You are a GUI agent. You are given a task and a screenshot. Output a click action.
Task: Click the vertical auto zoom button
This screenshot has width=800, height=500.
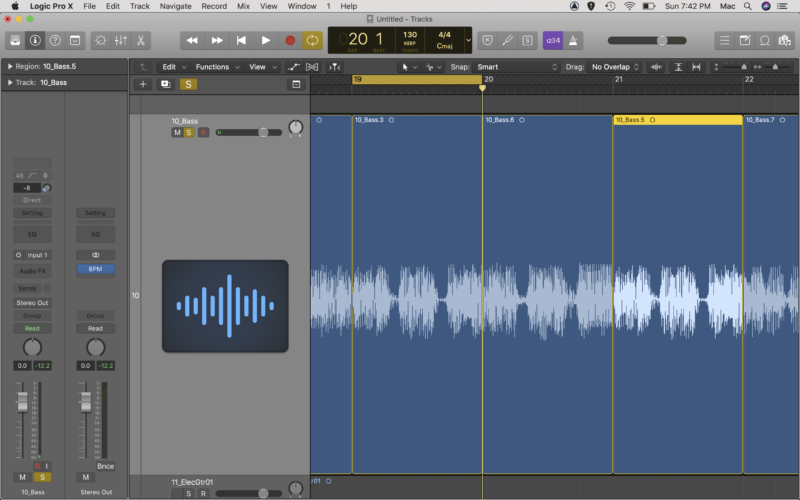pyautogui.click(x=678, y=67)
